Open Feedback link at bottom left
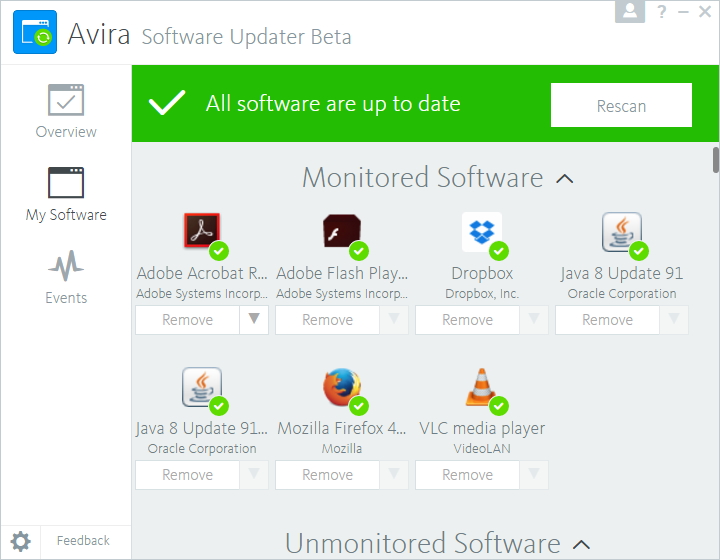This screenshot has width=720, height=560. coord(83,541)
